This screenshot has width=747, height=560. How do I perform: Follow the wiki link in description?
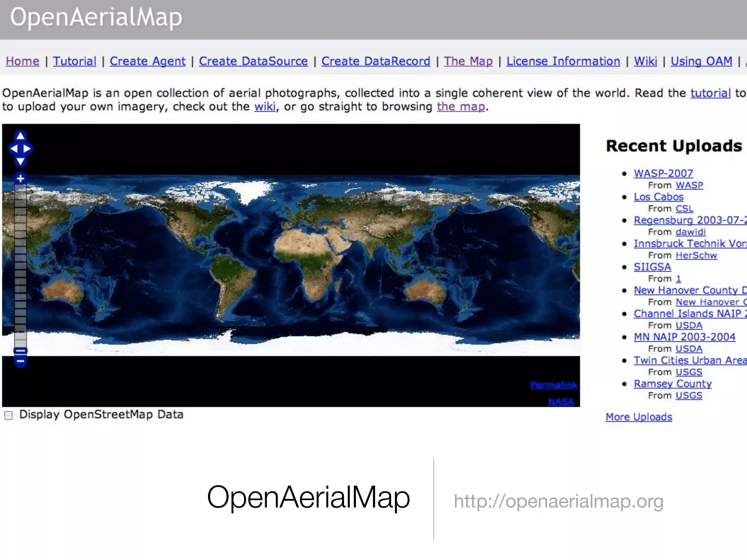coord(265,106)
